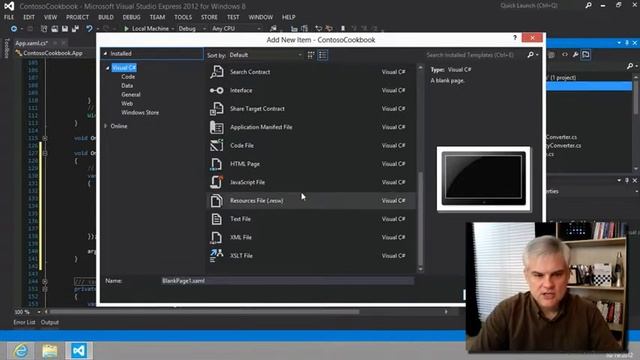Open the Debug configuration dropdown

[x=204, y=29]
